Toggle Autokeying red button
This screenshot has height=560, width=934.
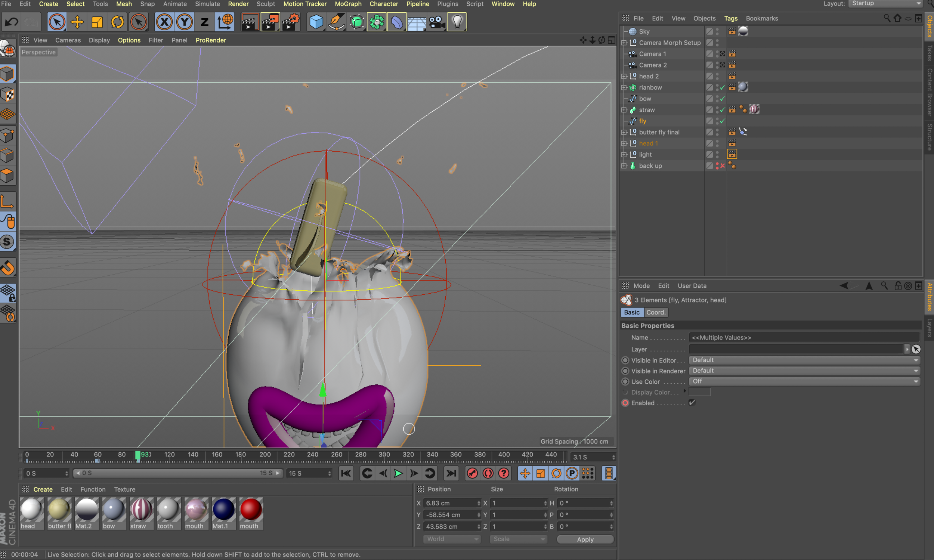488,473
